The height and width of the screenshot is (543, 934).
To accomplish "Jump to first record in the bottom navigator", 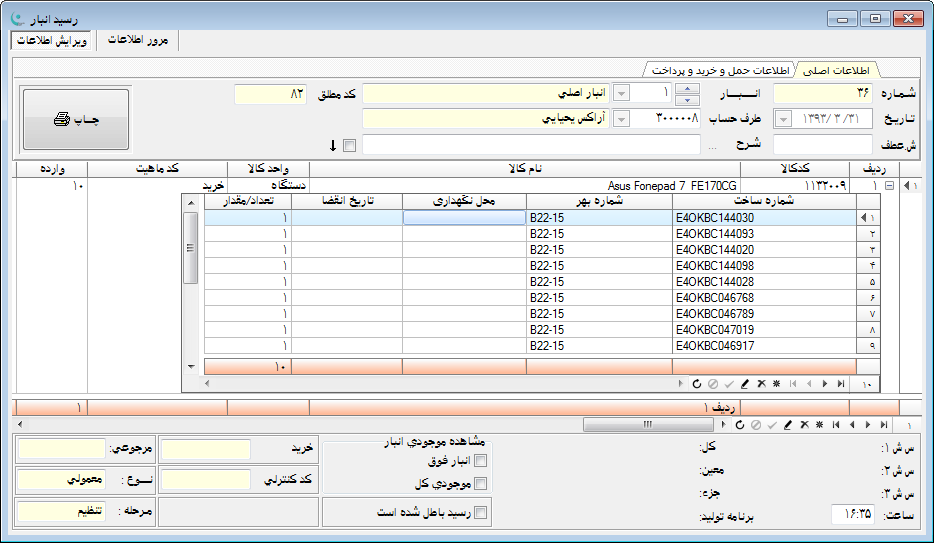I will (835, 425).
